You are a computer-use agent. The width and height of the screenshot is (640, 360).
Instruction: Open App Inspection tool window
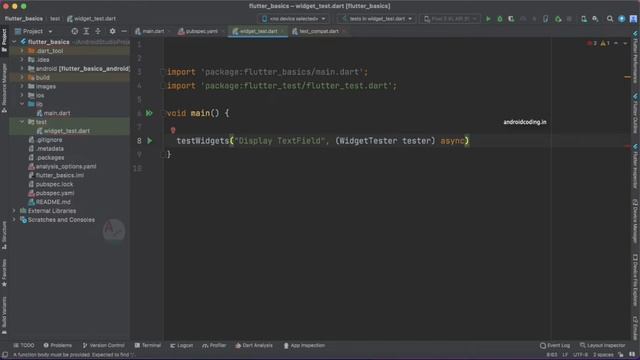click(304, 345)
